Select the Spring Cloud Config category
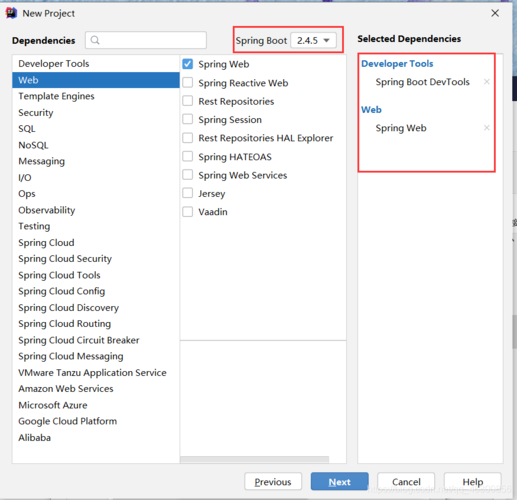This screenshot has width=517, height=500. [96, 291]
